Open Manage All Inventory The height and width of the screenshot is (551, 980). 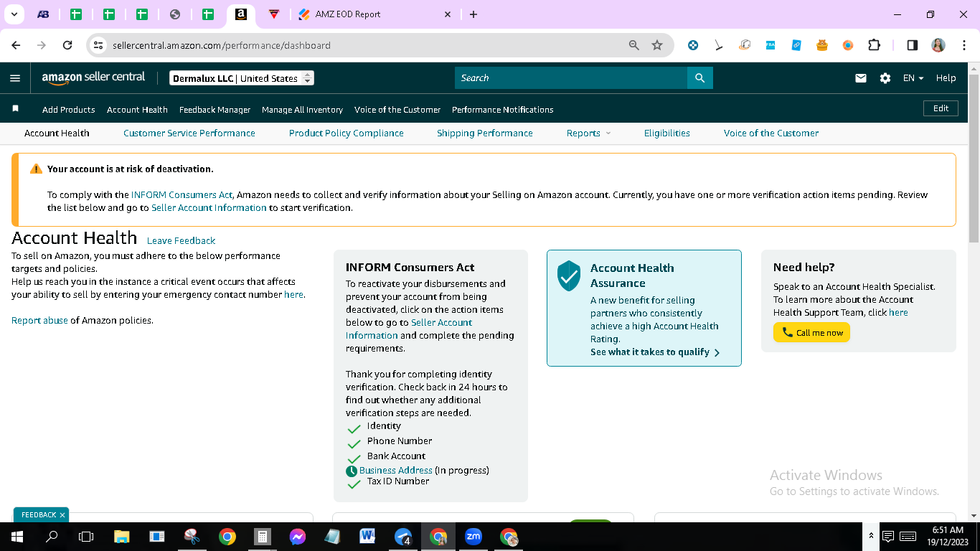(x=303, y=110)
